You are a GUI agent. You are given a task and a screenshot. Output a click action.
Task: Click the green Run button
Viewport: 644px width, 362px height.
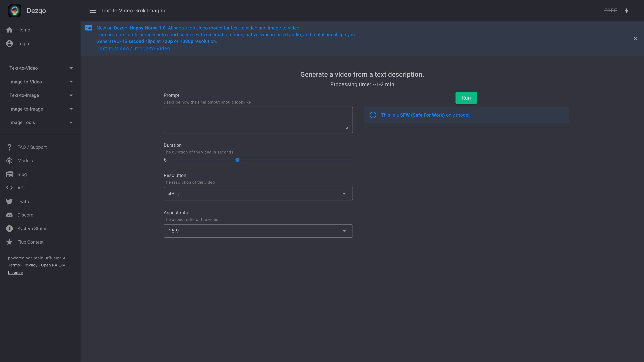[x=466, y=98]
